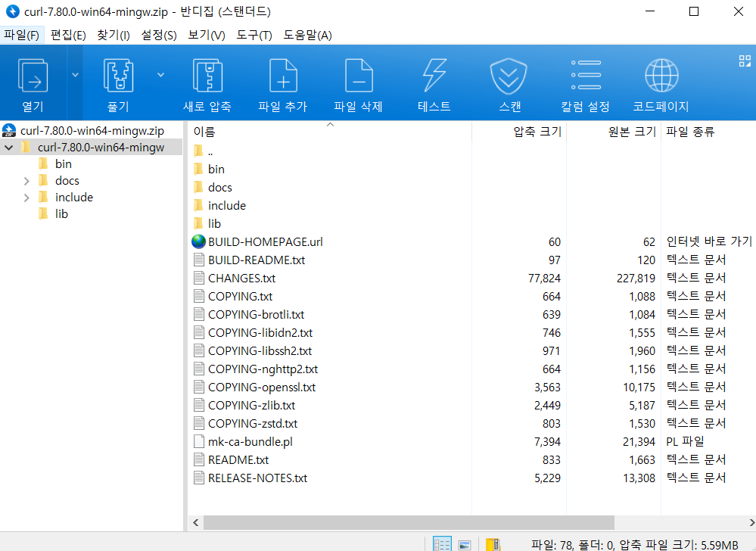
Task: Select COPYING.txt in file list
Action: (240, 296)
